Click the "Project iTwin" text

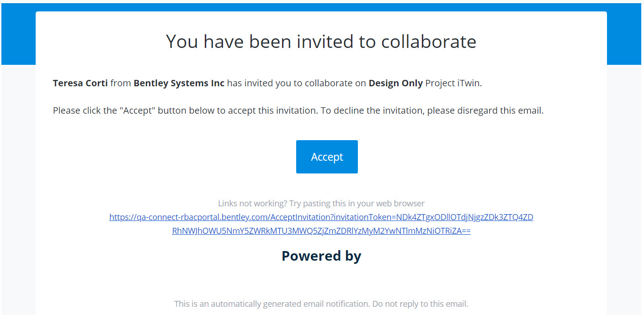coord(453,83)
